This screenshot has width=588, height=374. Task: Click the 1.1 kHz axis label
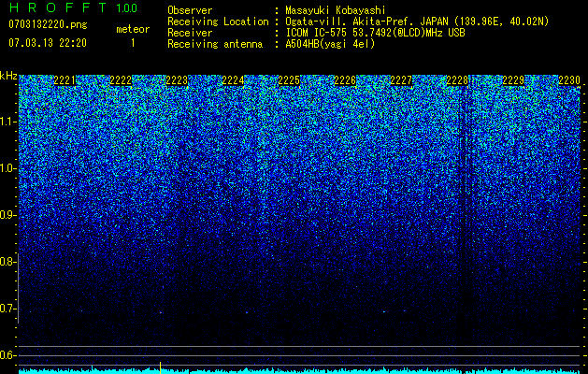click(x=7, y=122)
